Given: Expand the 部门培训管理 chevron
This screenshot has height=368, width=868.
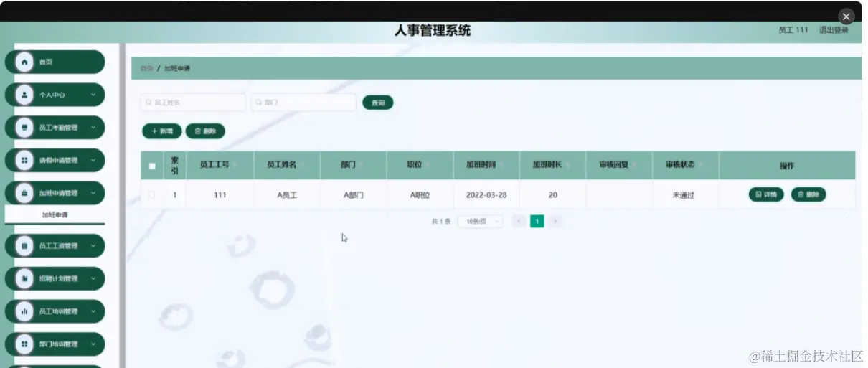Looking at the screenshot, I should (93, 344).
